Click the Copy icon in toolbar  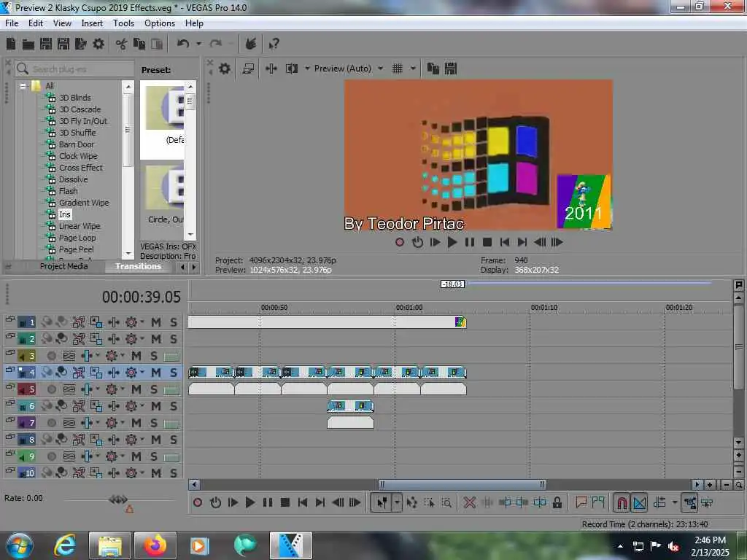139,44
